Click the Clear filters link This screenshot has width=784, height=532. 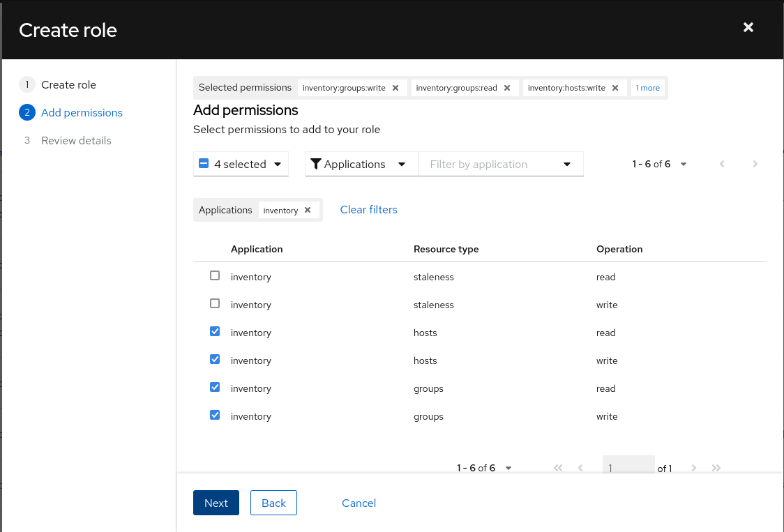click(368, 209)
